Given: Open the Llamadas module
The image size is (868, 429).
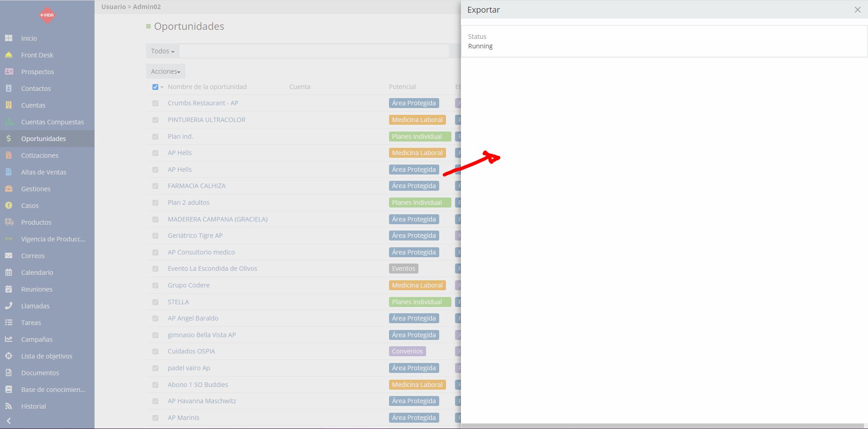Looking at the screenshot, I should [35, 306].
